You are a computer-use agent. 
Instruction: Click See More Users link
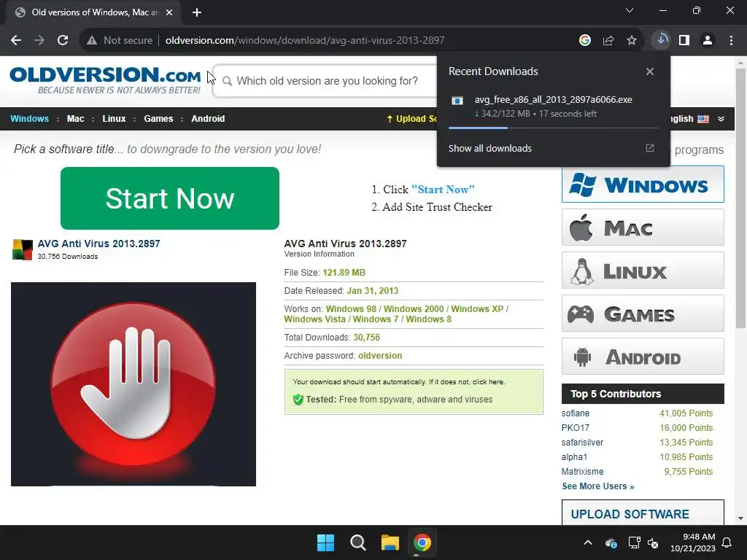pos(598,486)
